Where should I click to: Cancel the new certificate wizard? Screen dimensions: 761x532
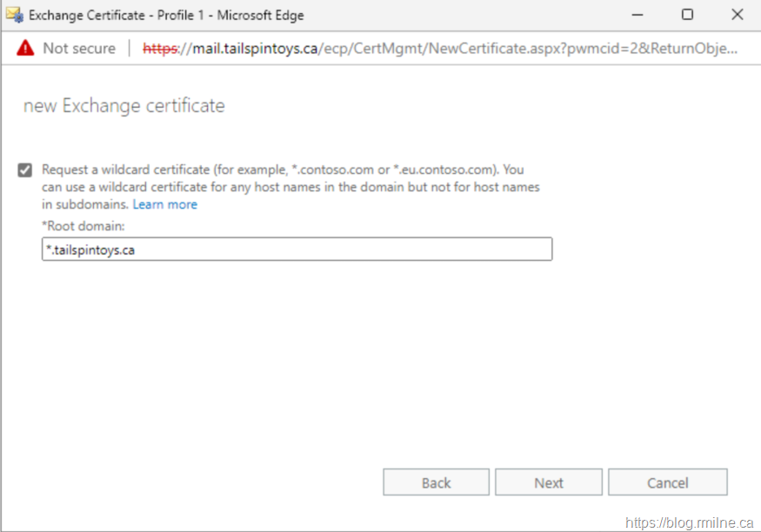click(667, 482)
